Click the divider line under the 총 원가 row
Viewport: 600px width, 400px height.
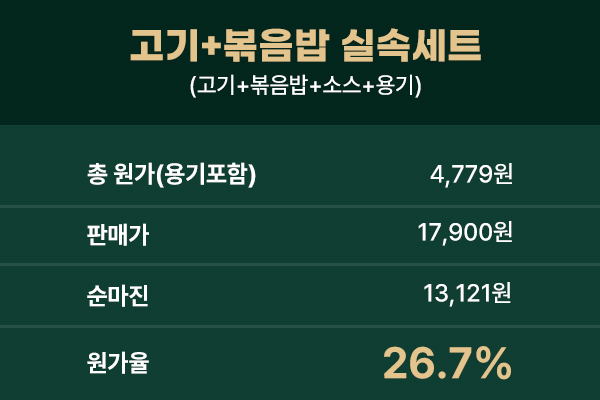pyautogui.click(x=300, y=206)
